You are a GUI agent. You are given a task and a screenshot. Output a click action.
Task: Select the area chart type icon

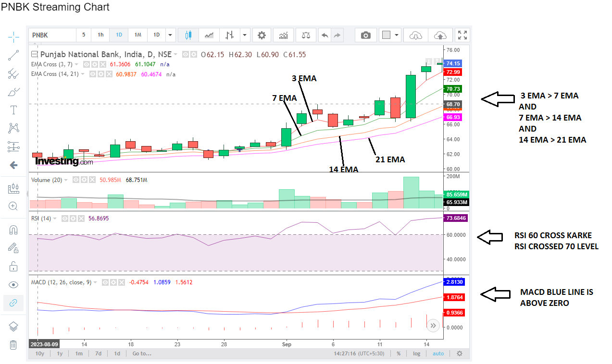click(209, 35)
